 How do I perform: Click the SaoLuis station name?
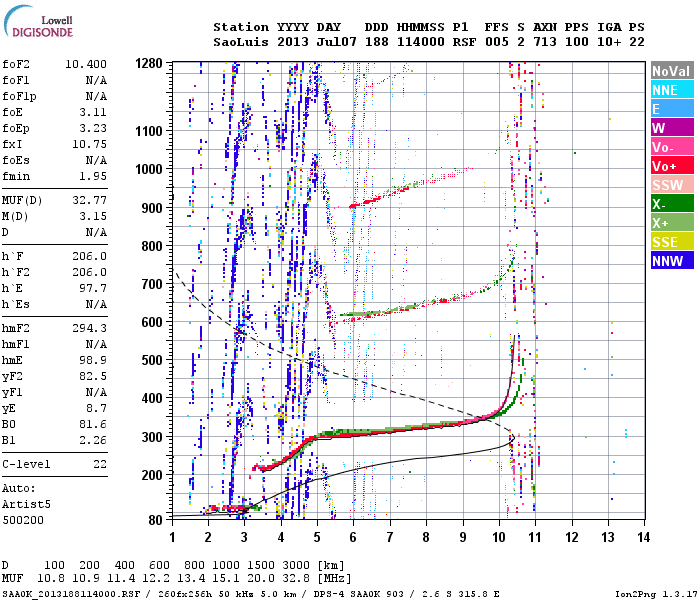(241, 42)
